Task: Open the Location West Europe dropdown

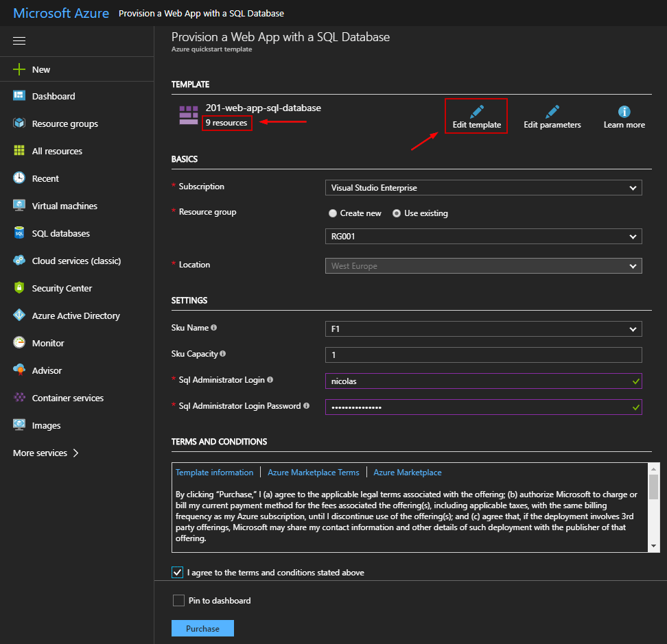Action: (x=483, y=265)
